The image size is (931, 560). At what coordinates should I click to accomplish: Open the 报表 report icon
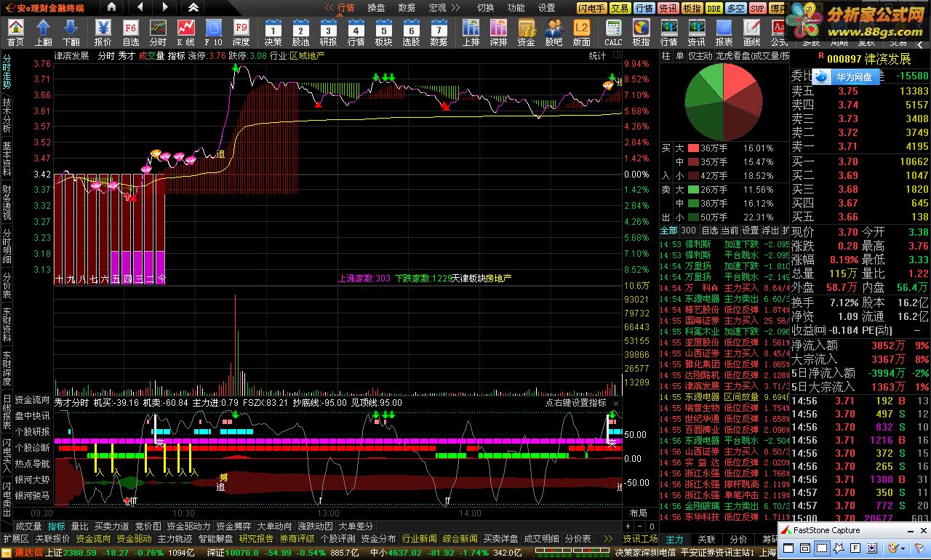(724, 32)
